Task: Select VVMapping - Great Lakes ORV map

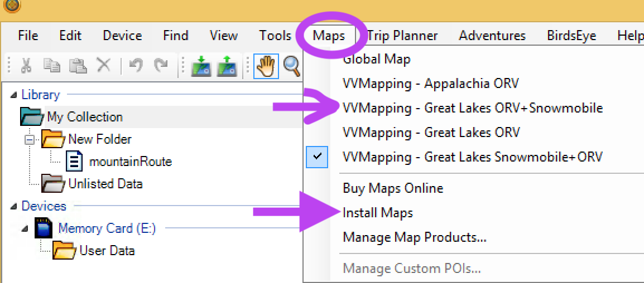Action: click(431, 133)
